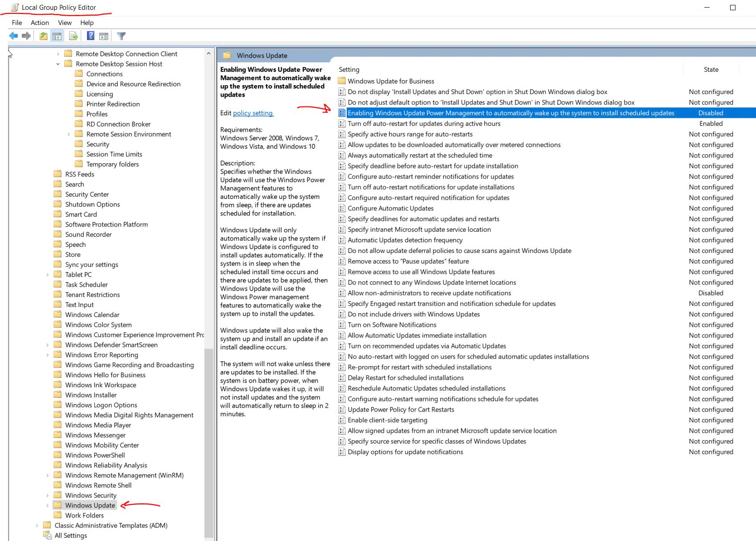Screen dimensions: 756x541
Task: Toggle the Show/Hide Action Pane icon
Action: [104, 36]
